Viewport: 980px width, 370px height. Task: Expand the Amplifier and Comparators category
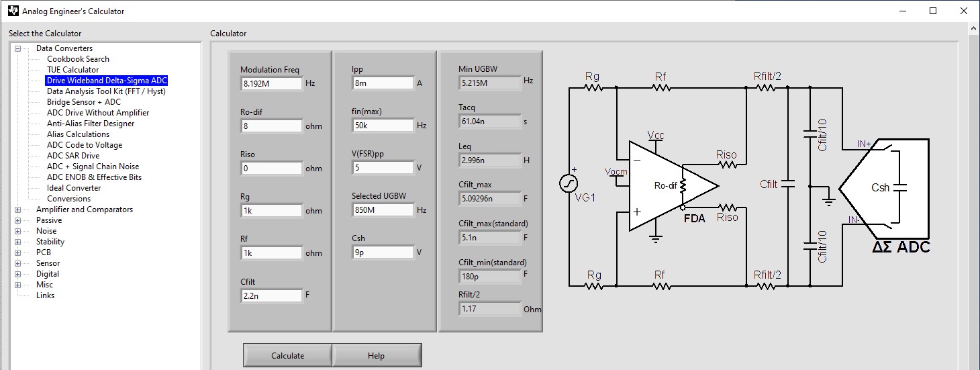[18, 210]
